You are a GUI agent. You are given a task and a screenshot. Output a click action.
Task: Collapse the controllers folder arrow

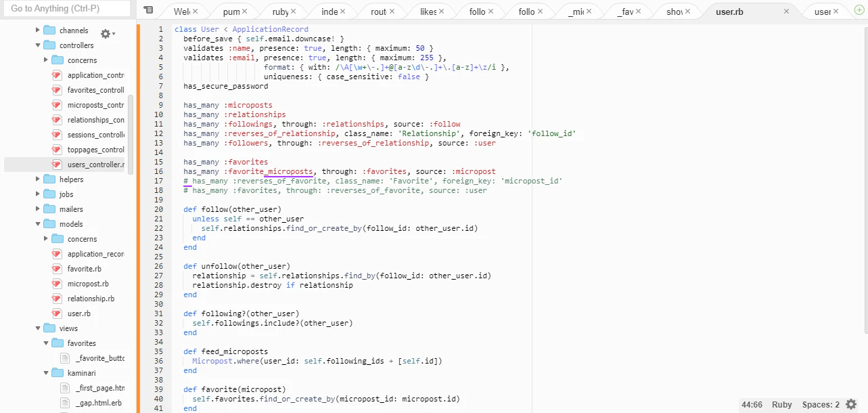37,45
